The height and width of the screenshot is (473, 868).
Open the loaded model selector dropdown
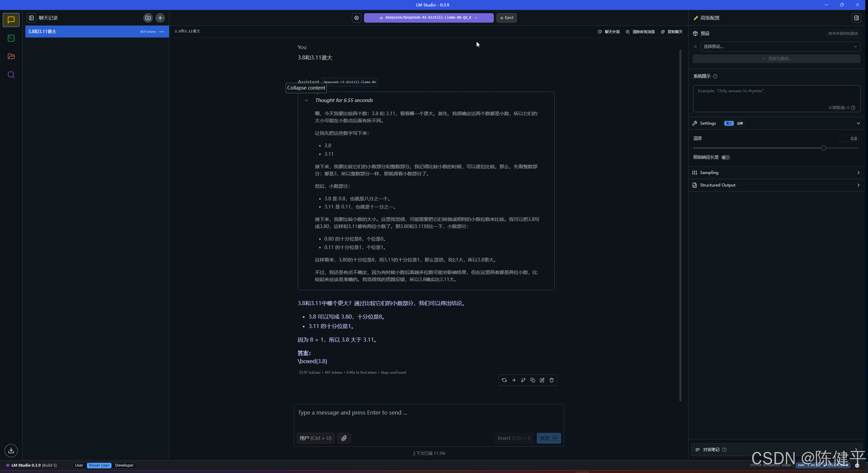(428, 18)
